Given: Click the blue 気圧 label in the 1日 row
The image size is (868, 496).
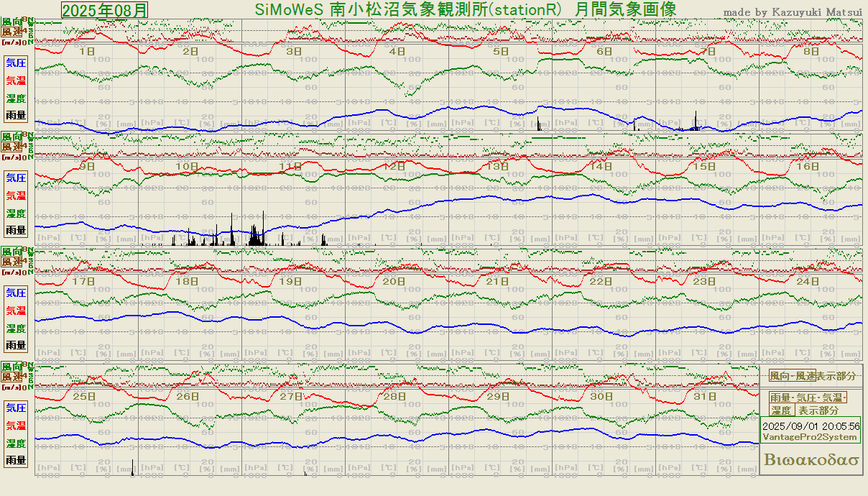Looking at the screenshot, I should [x=16, y=63].
